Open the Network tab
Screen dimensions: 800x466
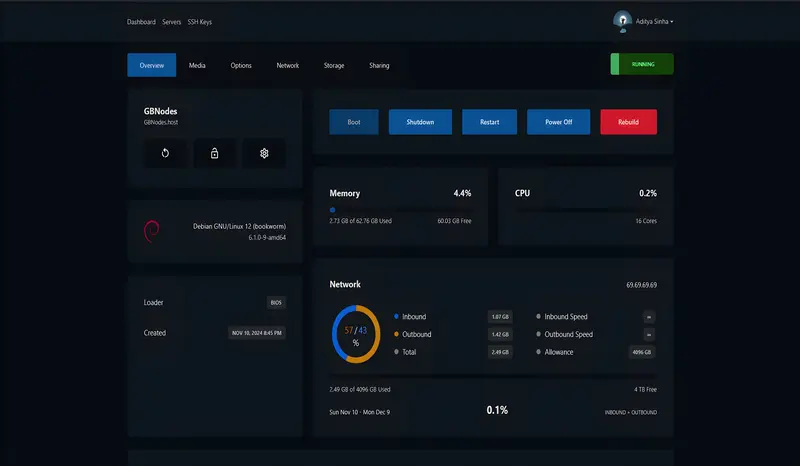(x=288, y=65)
